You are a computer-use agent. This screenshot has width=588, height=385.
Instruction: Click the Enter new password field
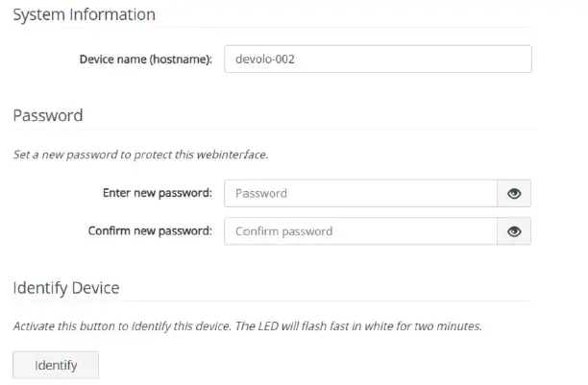(x=360, y=193)
